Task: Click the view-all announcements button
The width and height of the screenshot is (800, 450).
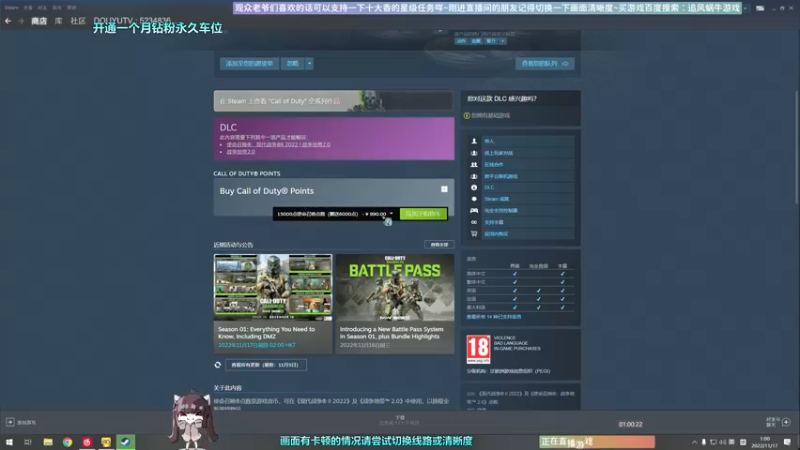Action: tap(439, 245)
